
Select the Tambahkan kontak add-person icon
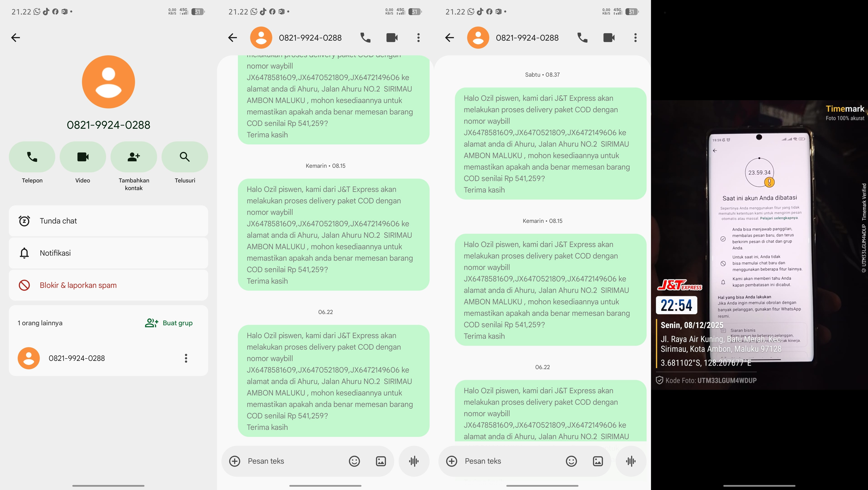(x=134, y=157)
